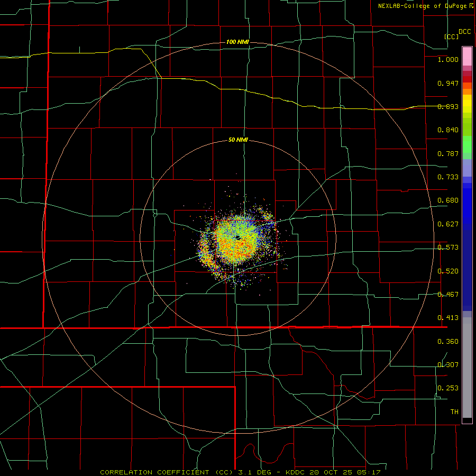Click the 0.733 color scale label

448,177
